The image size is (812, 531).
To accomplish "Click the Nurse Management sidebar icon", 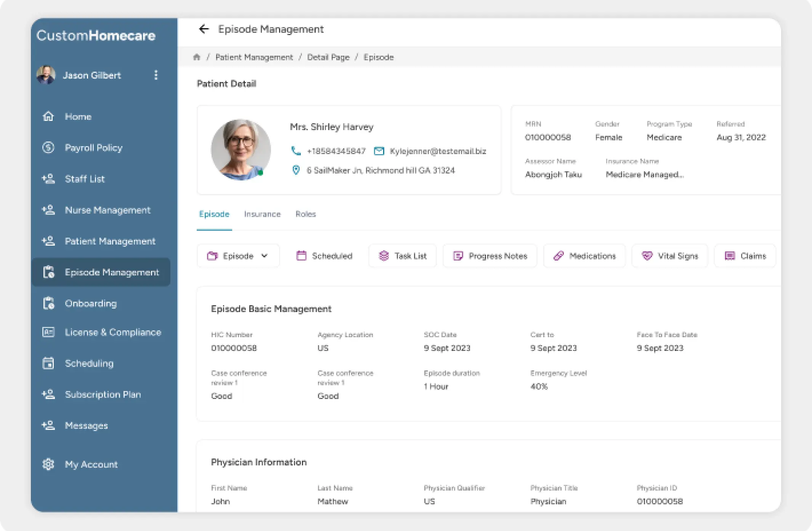I will coord(48,210).
